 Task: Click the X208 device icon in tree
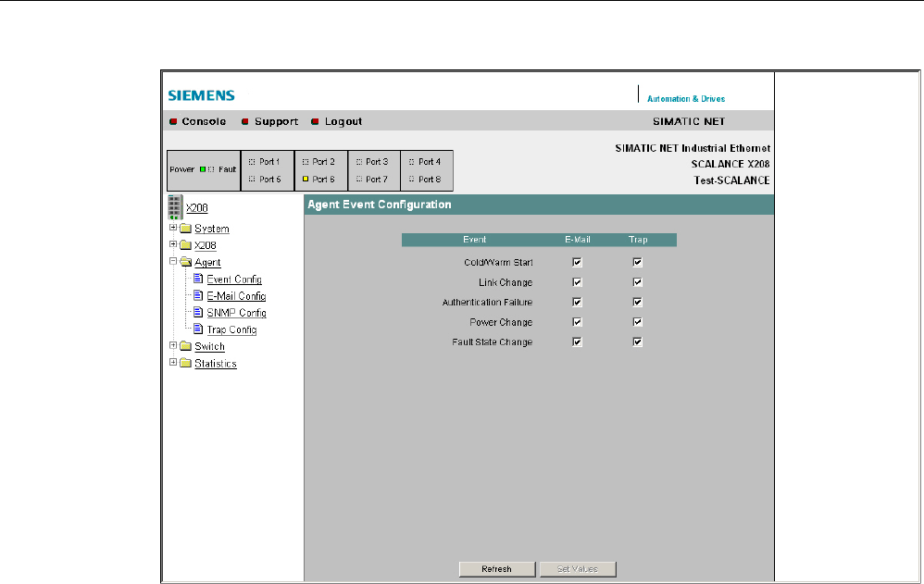(x=175, y=206)
